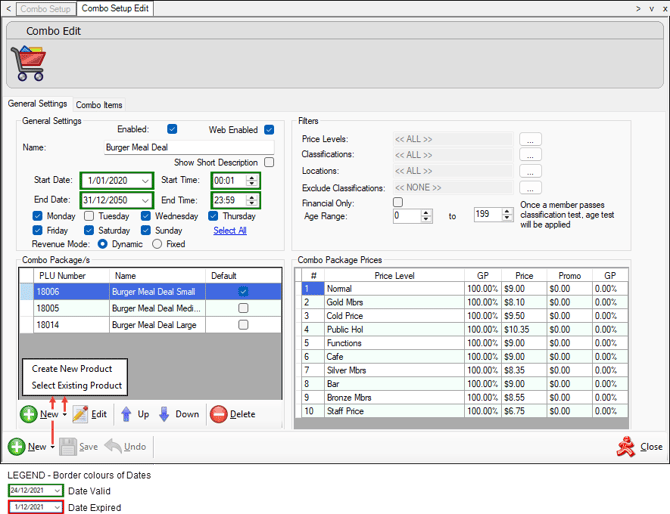The height and width of the screenshot is (514, 670).
Task: Click the Select All days link
Action: pyautogui.click(x=229, y=231)
